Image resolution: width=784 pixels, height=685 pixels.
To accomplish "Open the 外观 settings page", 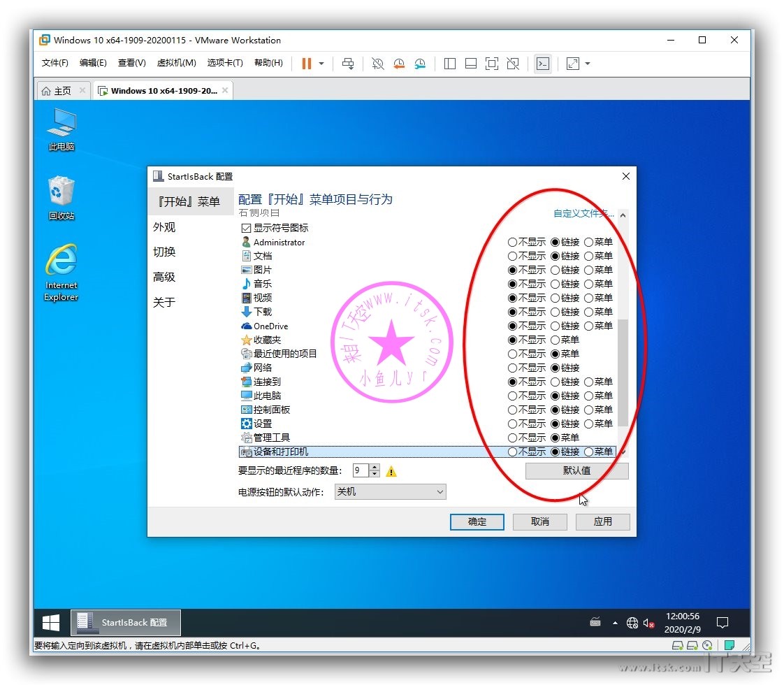I will pos(164,227).
